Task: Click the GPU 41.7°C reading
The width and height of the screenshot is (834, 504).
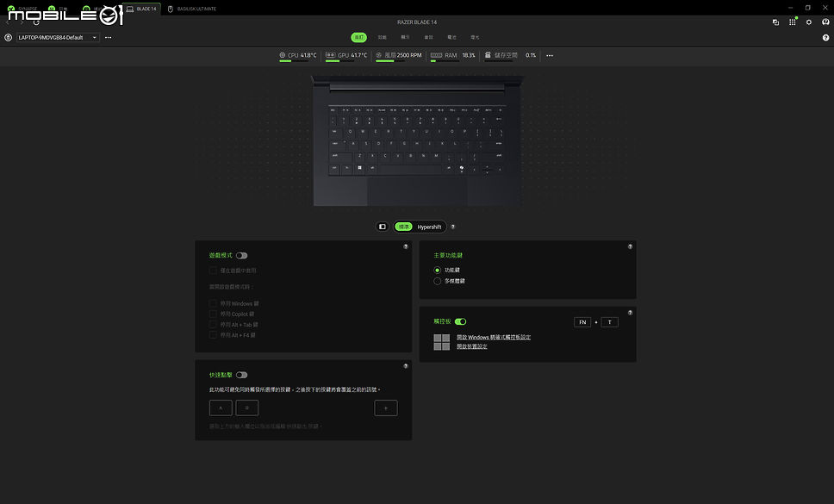Action: click(x=359, y=55)
